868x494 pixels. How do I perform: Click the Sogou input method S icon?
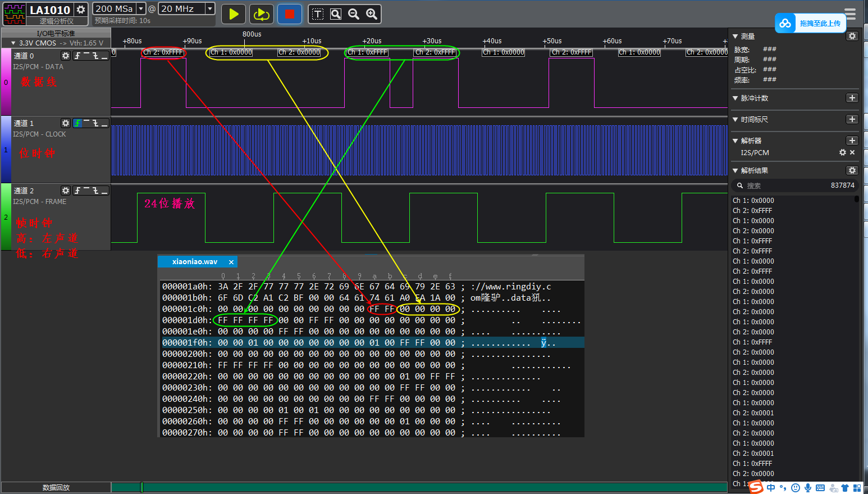pyautogui.click(x=756, y=487)
